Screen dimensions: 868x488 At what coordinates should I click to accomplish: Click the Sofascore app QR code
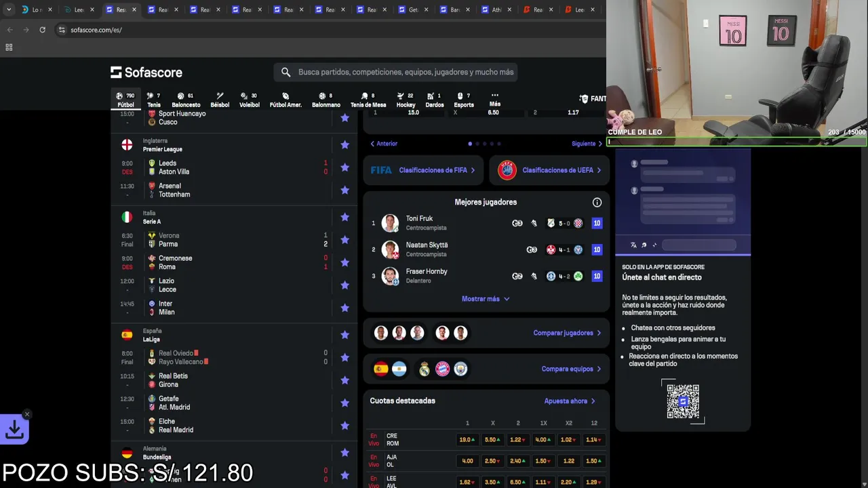683,401
